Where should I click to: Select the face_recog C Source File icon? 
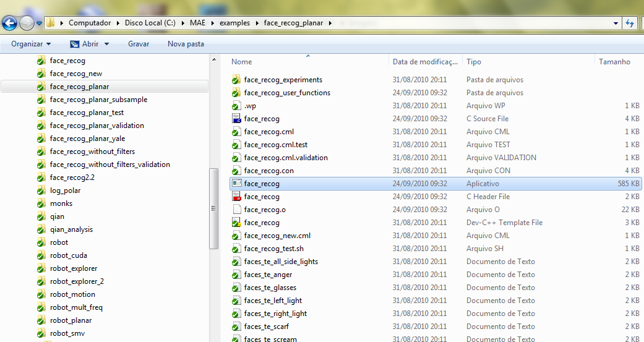[x=236, y=119]
